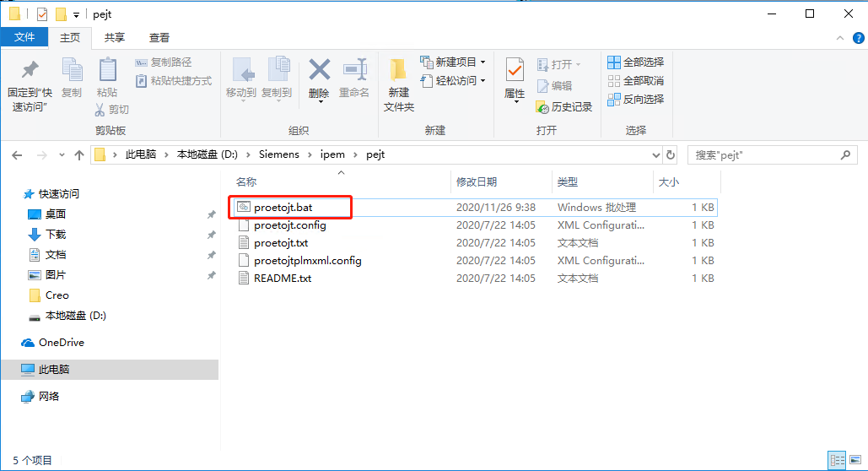Click the Cut scissors icon
The width and height of the screenshot is (868, 471).
point(100,110)
